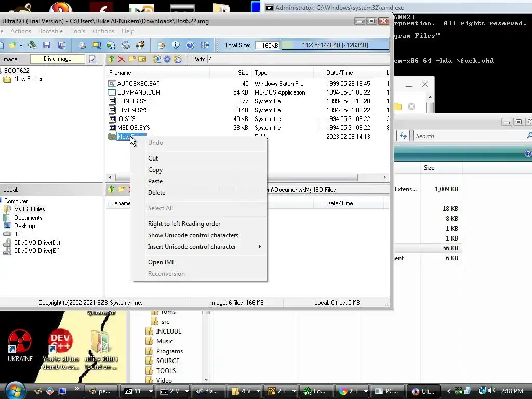The height and width of the screenshot is (399, 532).
Task: Select CD/DVD Drive(D:) in the Local tree
Action: (x=37, y=242)
